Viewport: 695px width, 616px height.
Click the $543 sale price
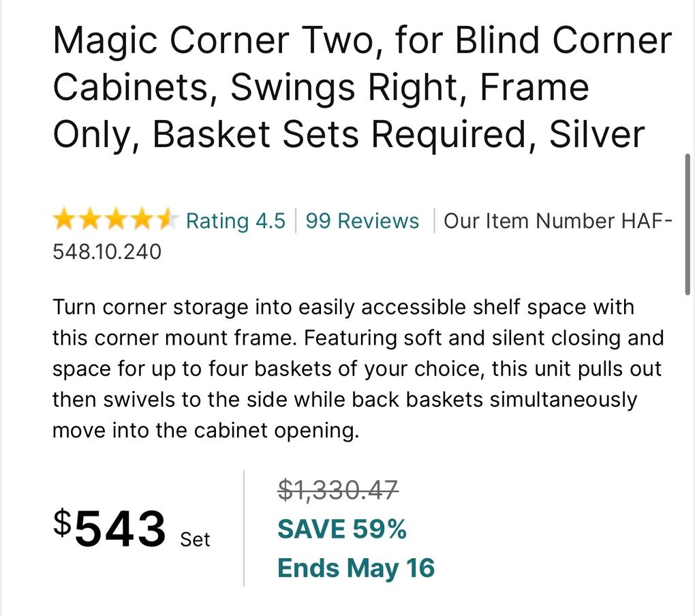(x=110, y=529)
